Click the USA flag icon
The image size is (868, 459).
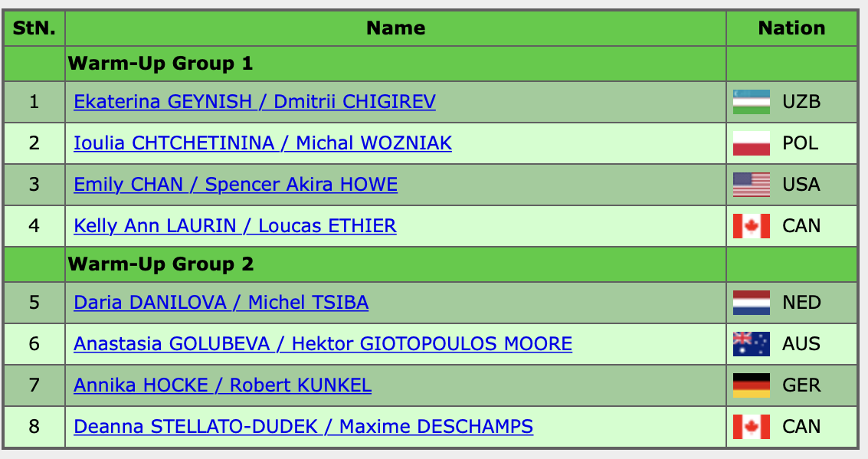click(752, 185)
